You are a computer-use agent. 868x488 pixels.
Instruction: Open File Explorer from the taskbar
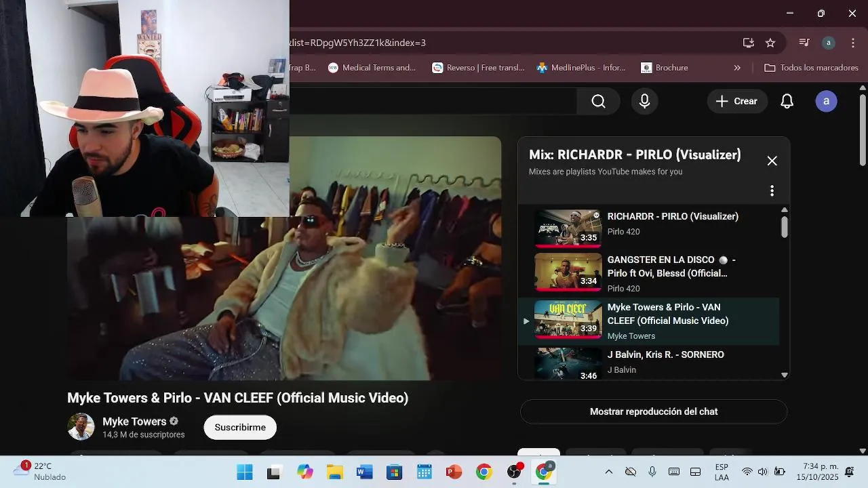pyautogui.click(x=334, y=472)
